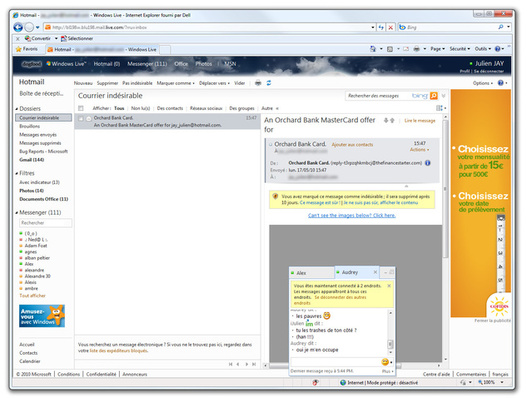Click the liste des expéditeurs bloqués link
Screen dimensions: 527x398
click(118, 351)
